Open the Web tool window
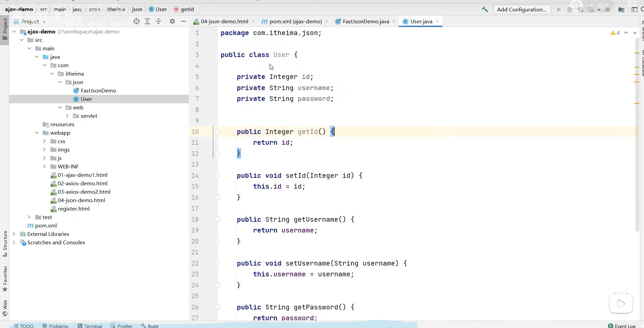Image resolution: width=644 pixels, height=328 pixels. point(5,308)
